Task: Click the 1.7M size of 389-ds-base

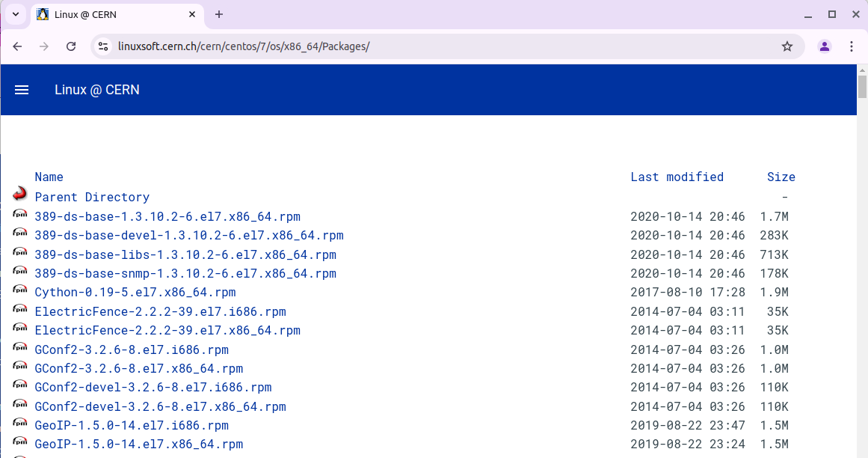Action: click(774, 216)
